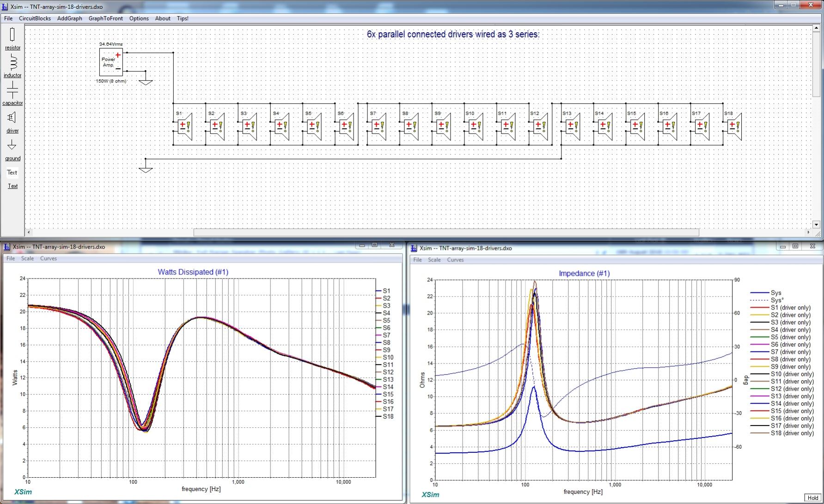Click the 34.64Vrms label above Power Amp
824x504 pixels.
(x=111, y=44)
